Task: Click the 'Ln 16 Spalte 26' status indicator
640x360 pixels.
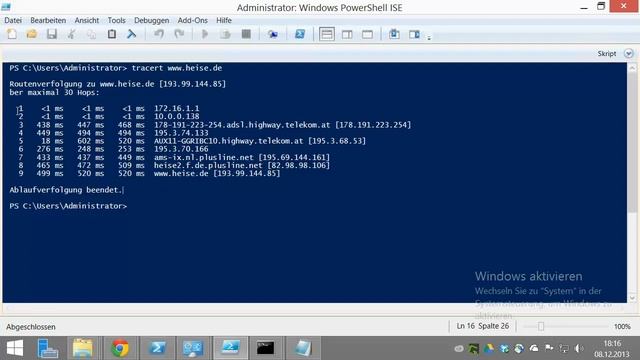Action: (x=483, y=326)
